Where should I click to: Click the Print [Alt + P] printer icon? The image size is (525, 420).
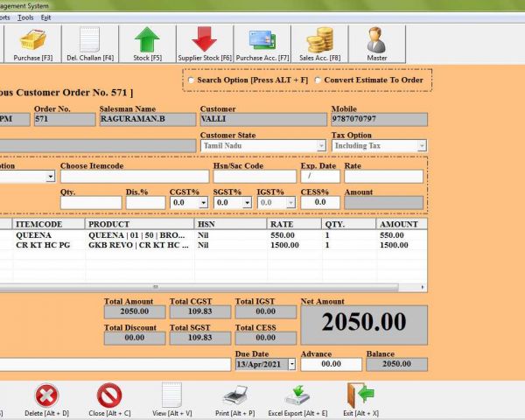point(236,396)
